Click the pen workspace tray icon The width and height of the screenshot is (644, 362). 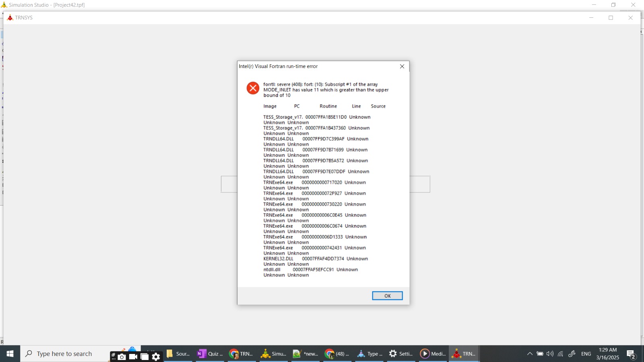572,354
